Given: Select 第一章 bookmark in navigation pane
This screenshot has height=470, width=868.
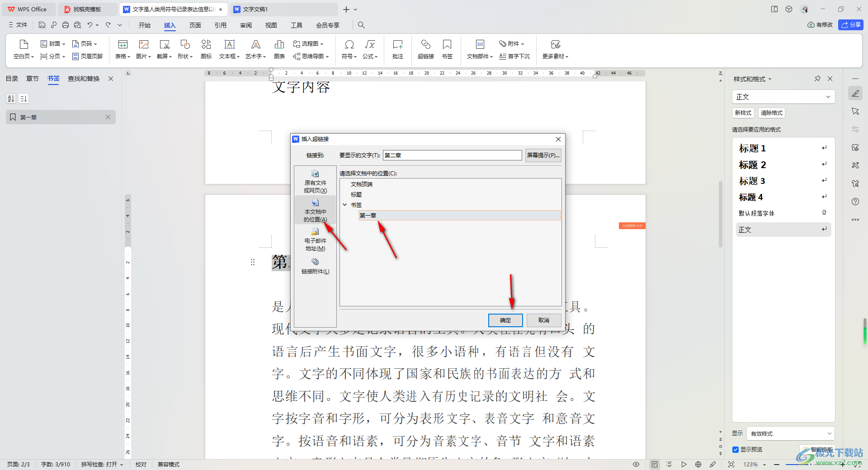Looking at the screenshot, I should (x=61, y=117).
